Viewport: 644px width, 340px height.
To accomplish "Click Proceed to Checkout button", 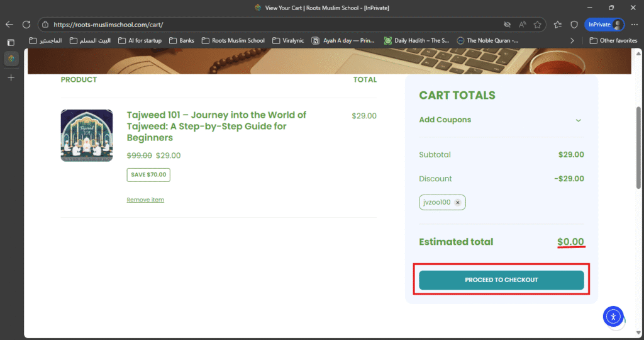I will coord(501,280).
